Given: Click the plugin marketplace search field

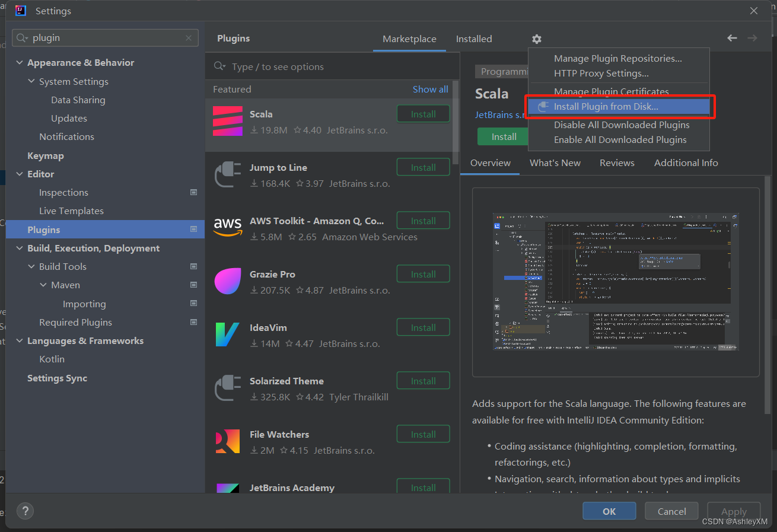Looking at the screenshot, I should [x=332, y=66].
